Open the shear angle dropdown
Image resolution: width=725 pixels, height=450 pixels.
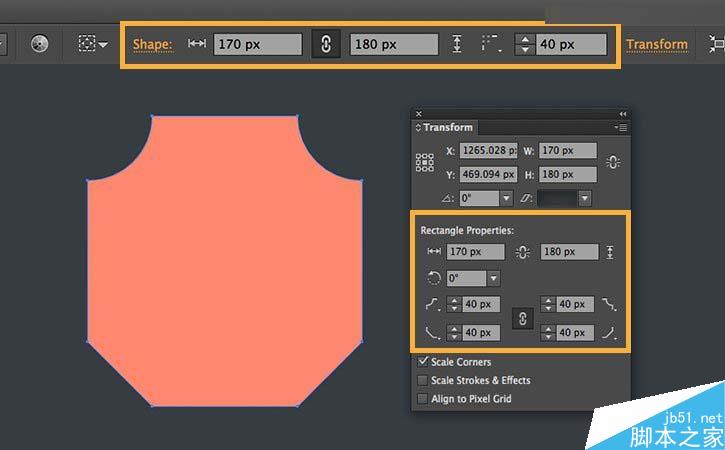coord(585,198)
